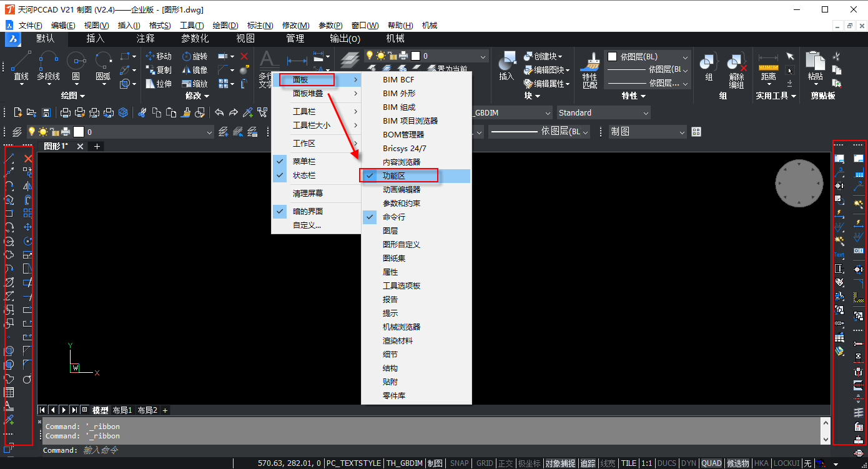Uncheck 状态栏 (Status bar) item
The image size is (868, 469).
[315, 175]
